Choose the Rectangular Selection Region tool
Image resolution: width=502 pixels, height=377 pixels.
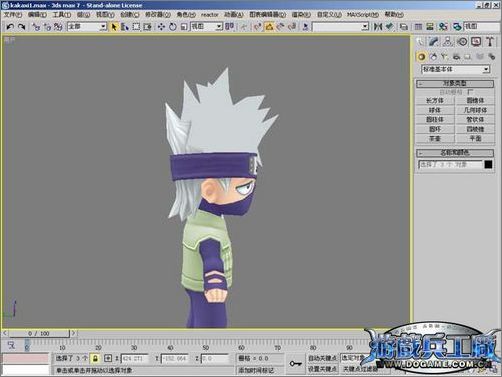pyautogui.click(x=136, y=27)
